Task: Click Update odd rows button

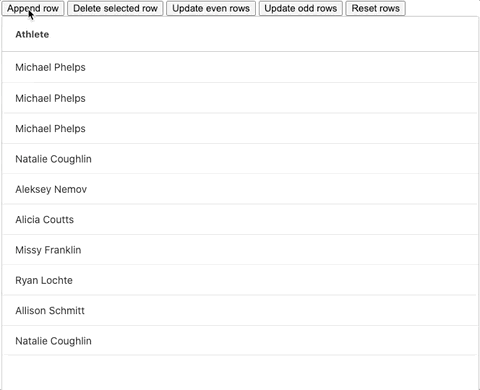Action: pyautogui.click(x=301, y=8)
